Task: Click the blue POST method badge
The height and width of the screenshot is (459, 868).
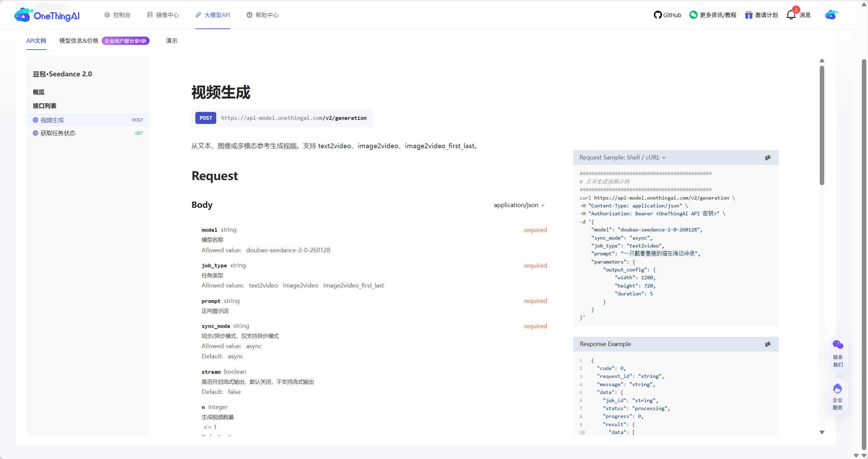Action: 206,118
